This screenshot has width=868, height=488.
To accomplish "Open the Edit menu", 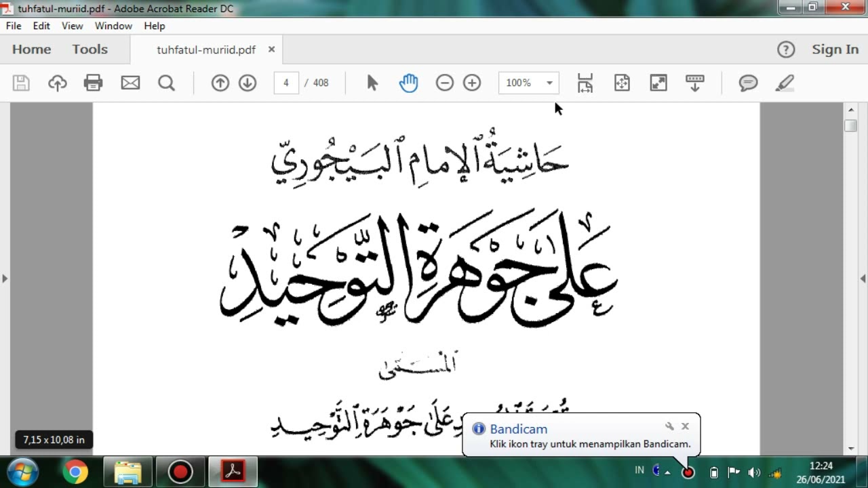I will coord(41,26).
